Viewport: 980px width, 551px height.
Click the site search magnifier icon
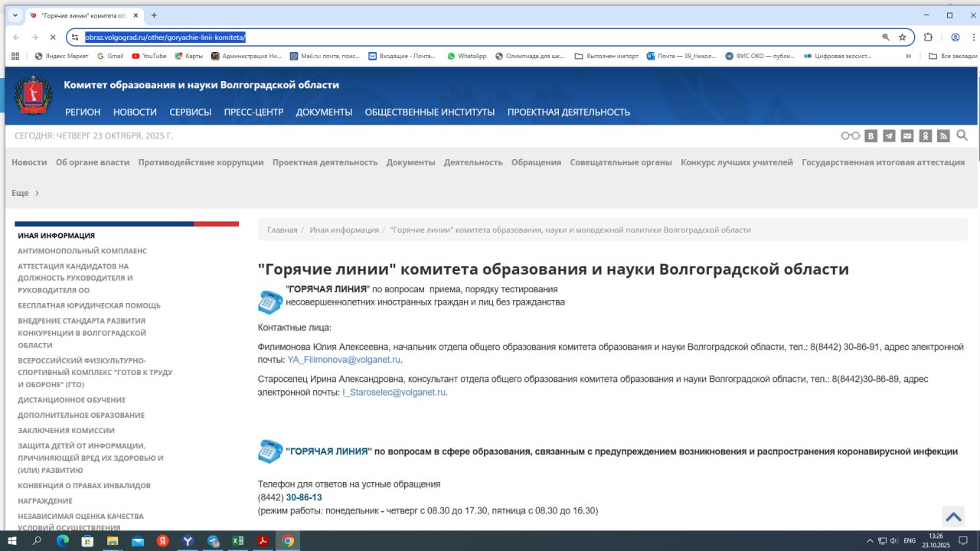962,135
